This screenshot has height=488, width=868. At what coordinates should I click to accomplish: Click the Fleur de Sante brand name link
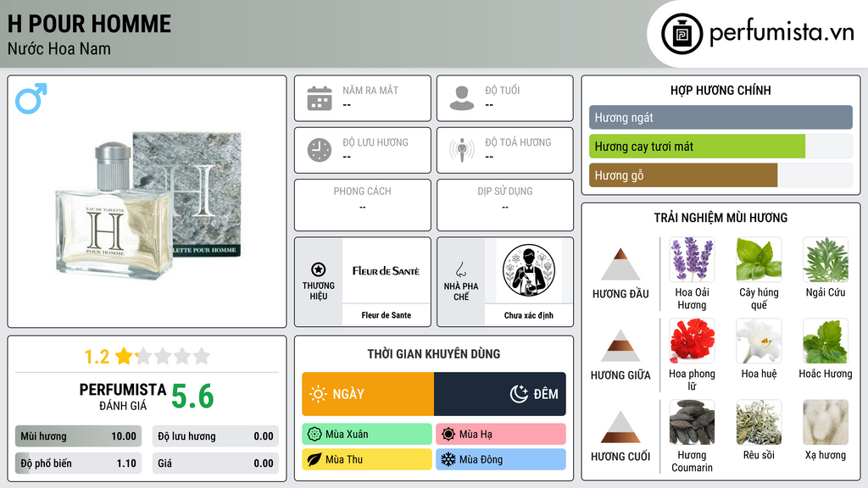tap(387, 315)
